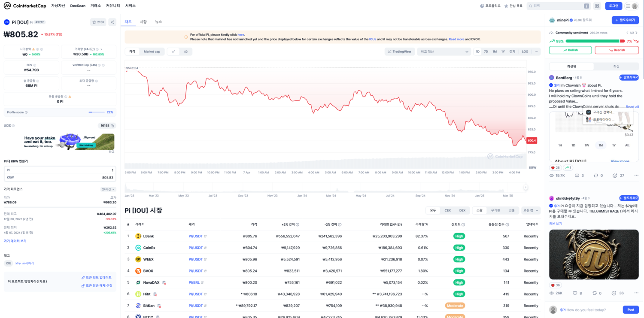Open the QR/app icon next to the search bar
This screenshot has width=644, height=318.
[597, 6]
